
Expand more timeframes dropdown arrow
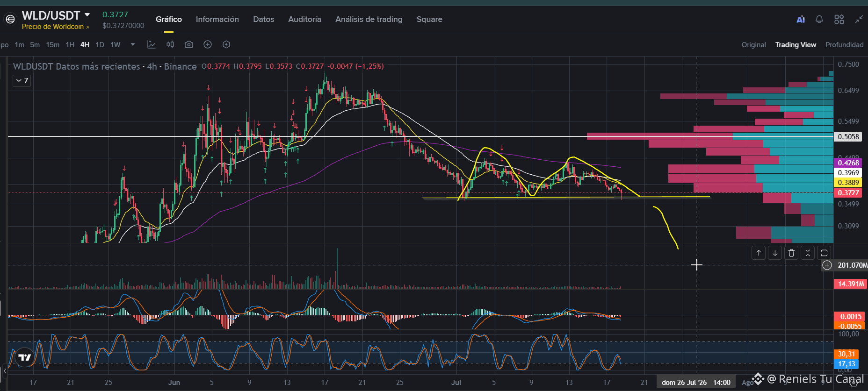pos(133,44)
